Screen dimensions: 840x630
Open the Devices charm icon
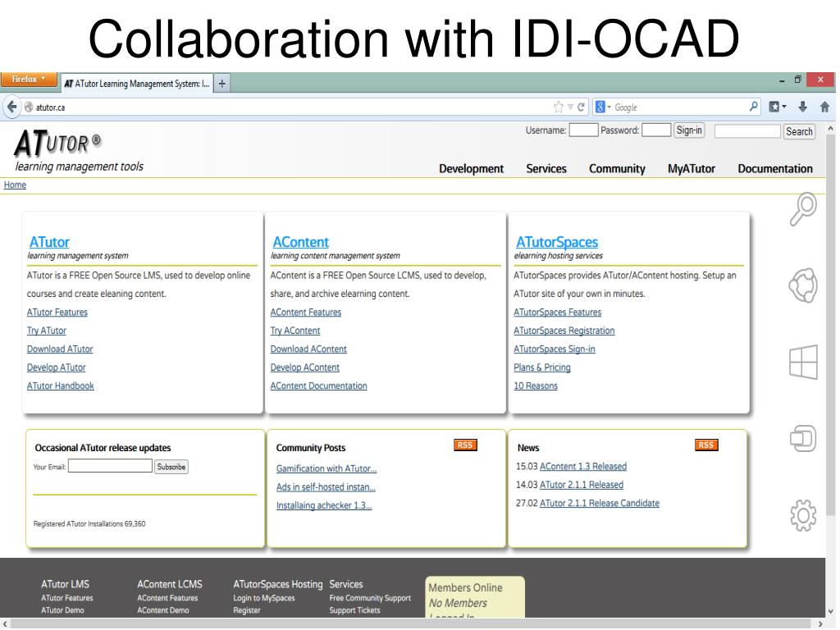[x=804, y=438]
